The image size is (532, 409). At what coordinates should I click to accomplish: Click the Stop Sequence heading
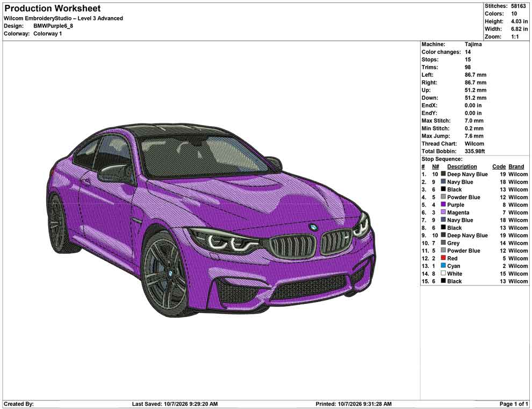pos(442,159)
